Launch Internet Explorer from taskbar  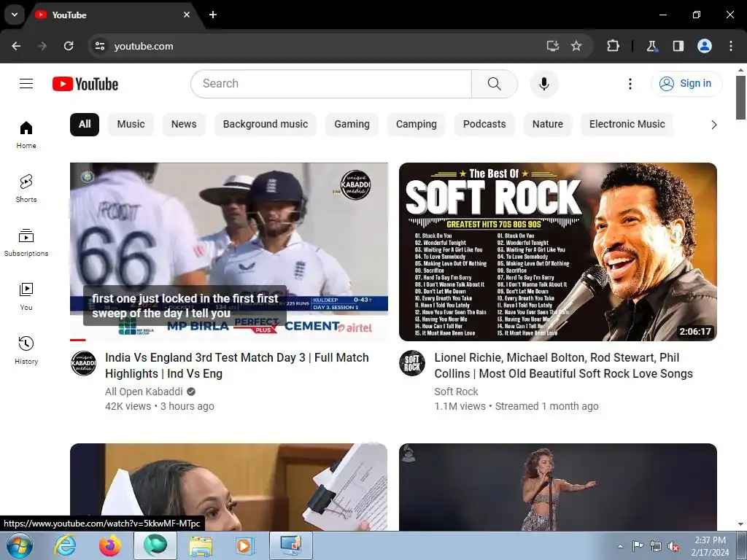pos(65,545)
